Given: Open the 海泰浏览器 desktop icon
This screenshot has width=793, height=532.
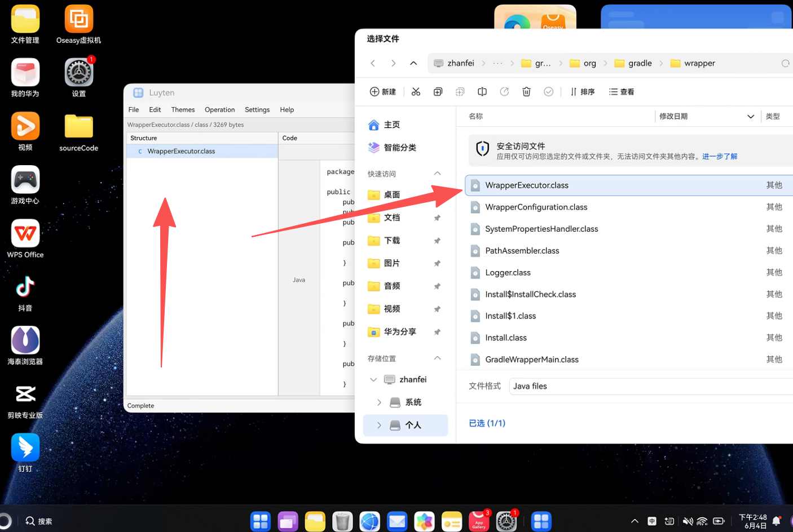Looking at the screenshot, I should [25, 346].
